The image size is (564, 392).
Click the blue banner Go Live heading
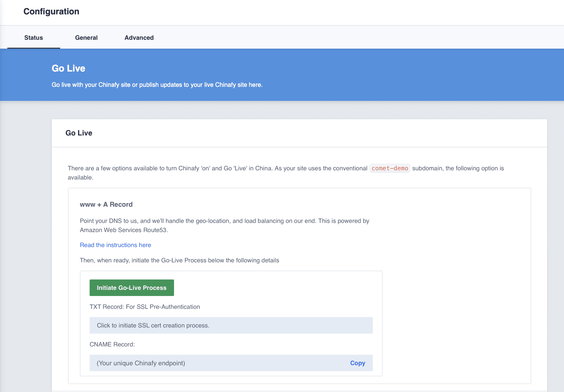click(69, 68)
